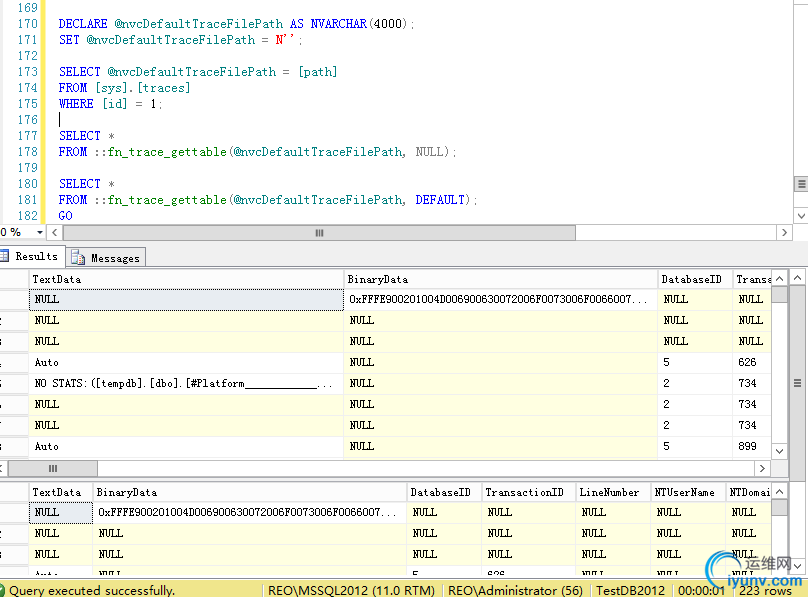
Task: Select the DatabaseID column header in first grid
Action: pos(695,279)
